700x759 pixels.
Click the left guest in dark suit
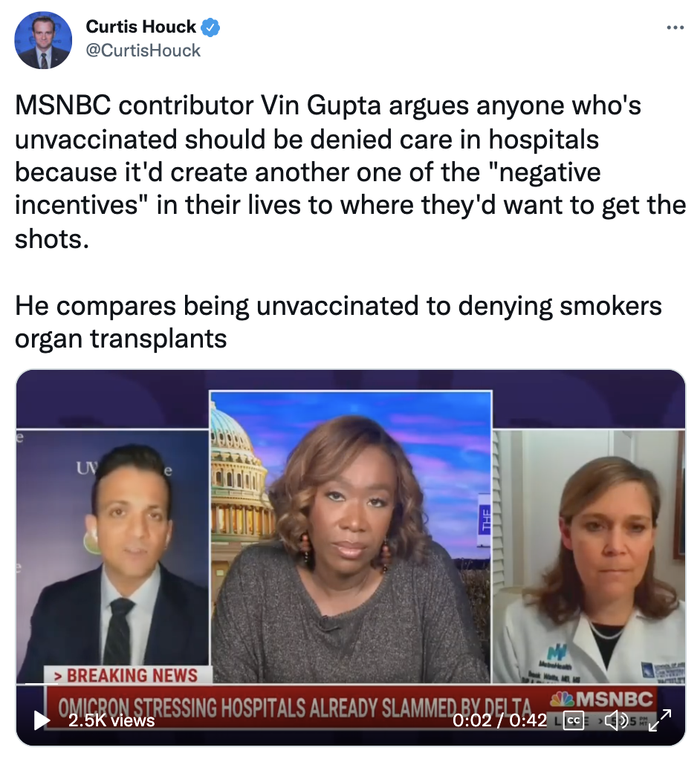(112, 556)
